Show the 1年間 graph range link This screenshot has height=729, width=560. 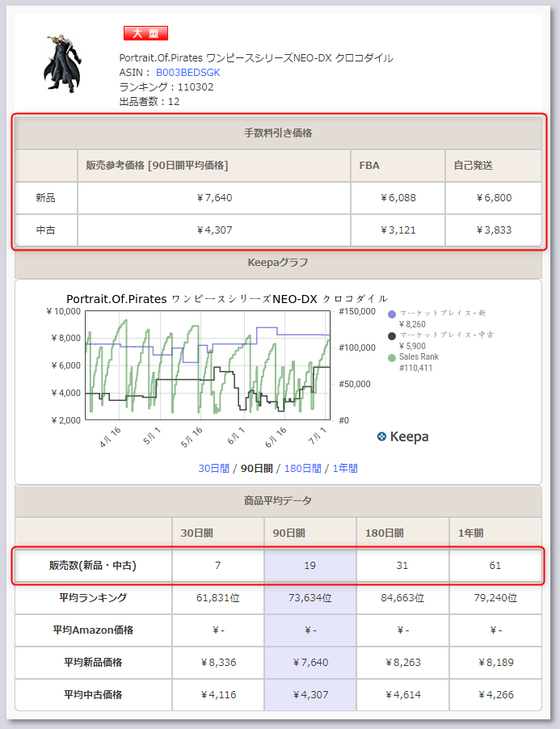[x=345, y=468]
